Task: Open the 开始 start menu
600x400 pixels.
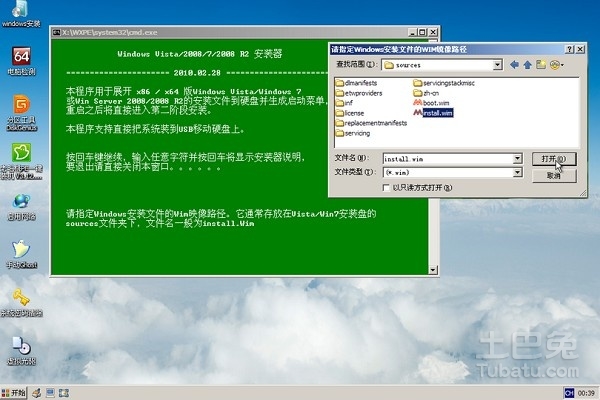Action: [13, 393]
